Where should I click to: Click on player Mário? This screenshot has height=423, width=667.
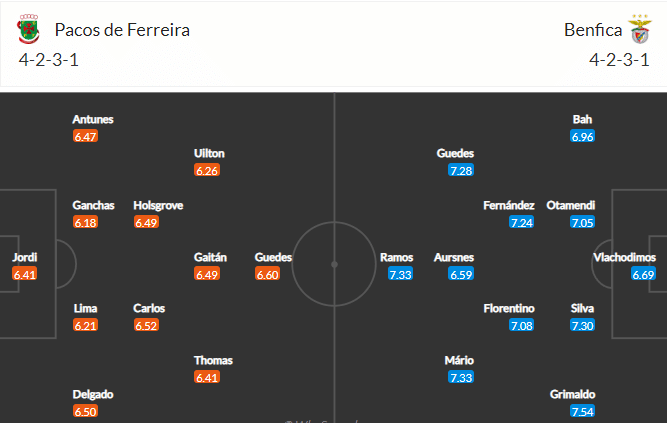point(459,360)
